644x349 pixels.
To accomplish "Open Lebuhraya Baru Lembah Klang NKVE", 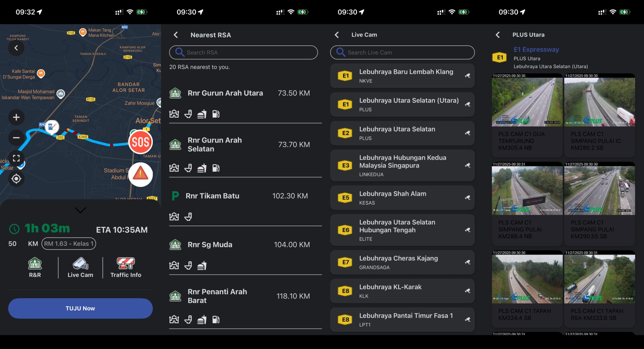I will point(402,76).
